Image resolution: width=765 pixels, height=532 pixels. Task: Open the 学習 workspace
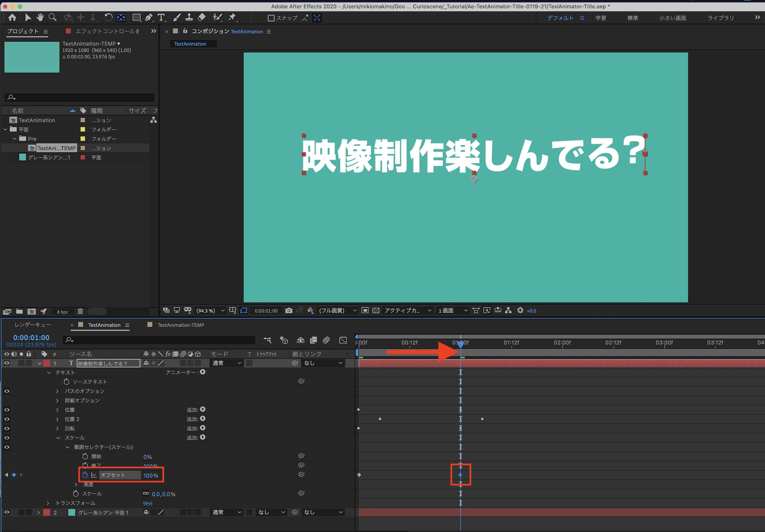point(601,18)
